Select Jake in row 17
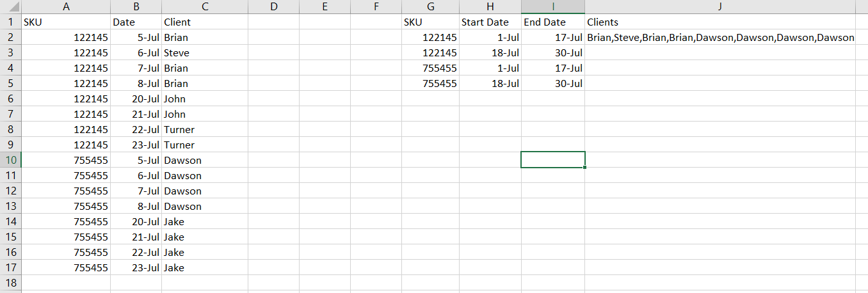Screen dimensions: 868x293 205,267
